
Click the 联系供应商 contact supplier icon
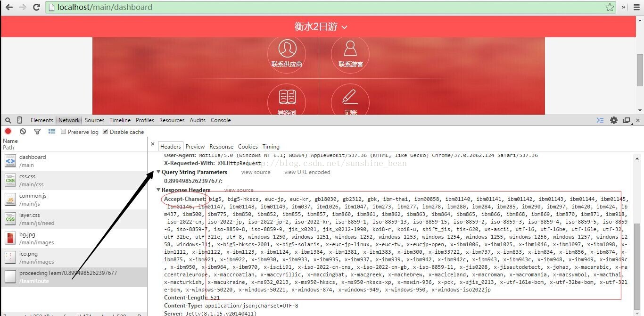tap(287, 54)
